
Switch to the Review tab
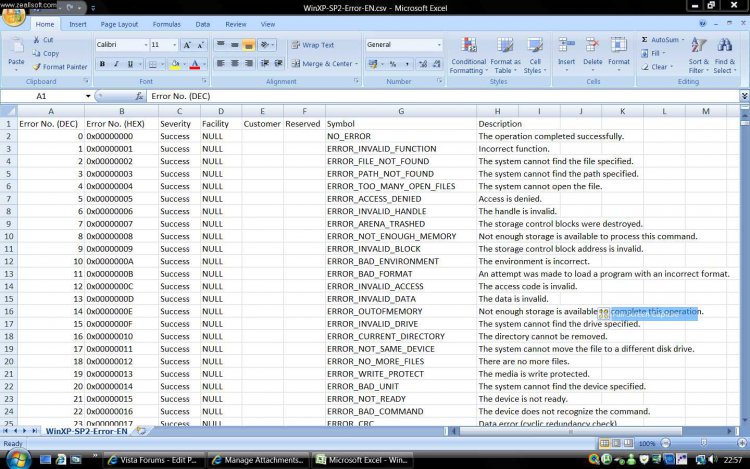(x=235, y=24)
